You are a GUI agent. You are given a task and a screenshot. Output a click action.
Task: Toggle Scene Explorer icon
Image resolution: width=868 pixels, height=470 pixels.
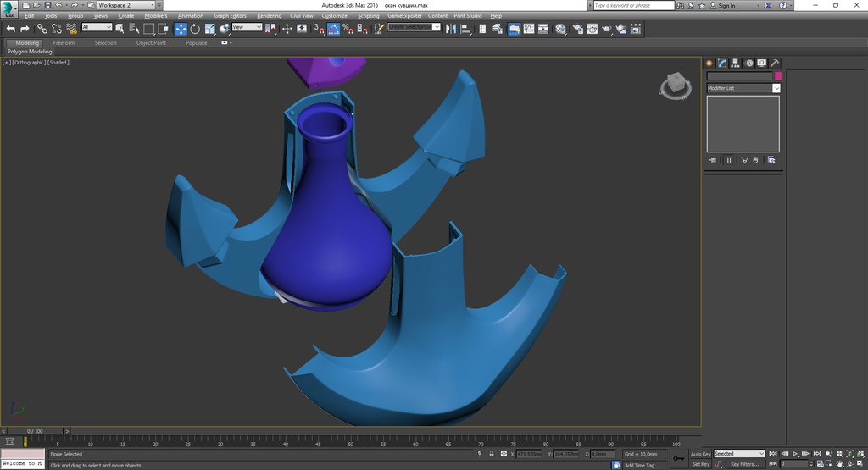click(x=482, y=29)
